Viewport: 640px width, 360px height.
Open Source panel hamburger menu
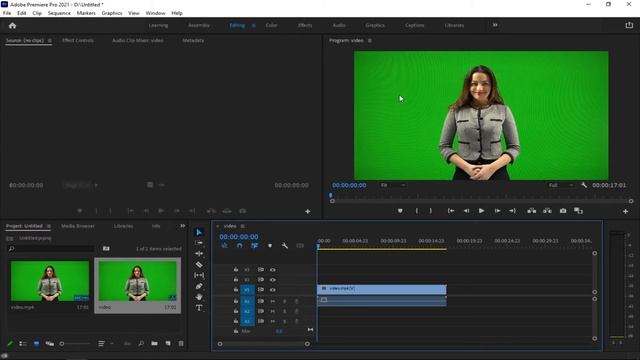tap(50, 41)
